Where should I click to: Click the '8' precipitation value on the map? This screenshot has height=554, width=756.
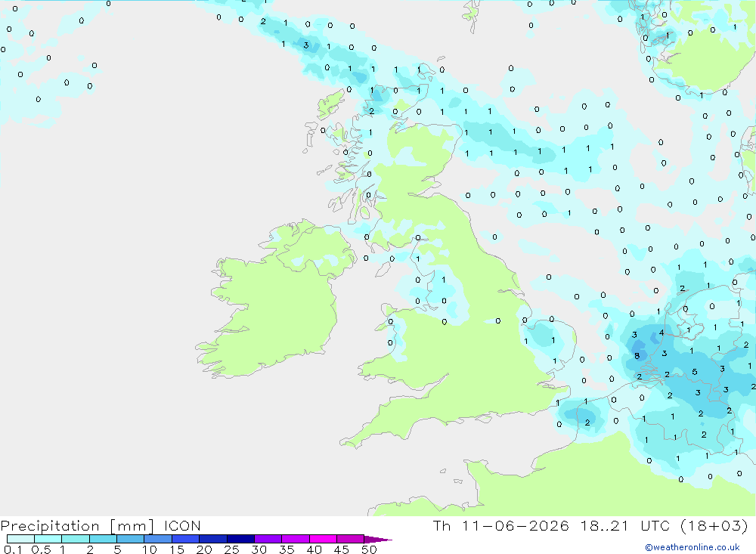[x=637, y=356]
